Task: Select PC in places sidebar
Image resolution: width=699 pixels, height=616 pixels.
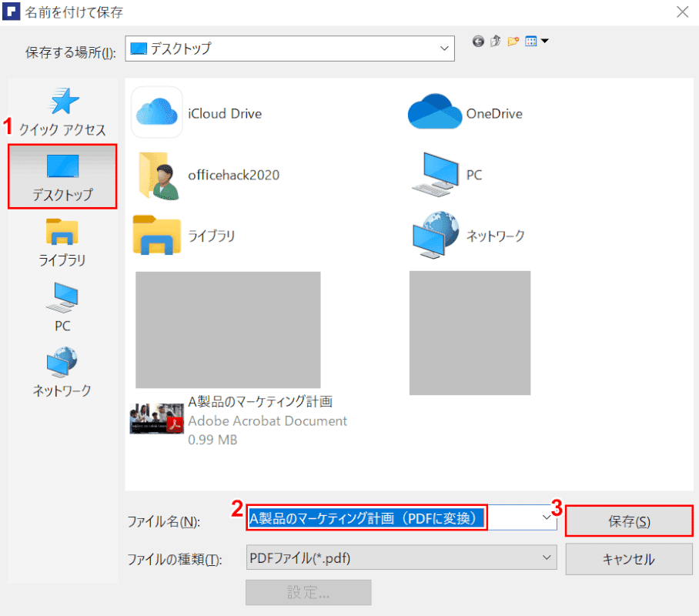Action: 62,307
